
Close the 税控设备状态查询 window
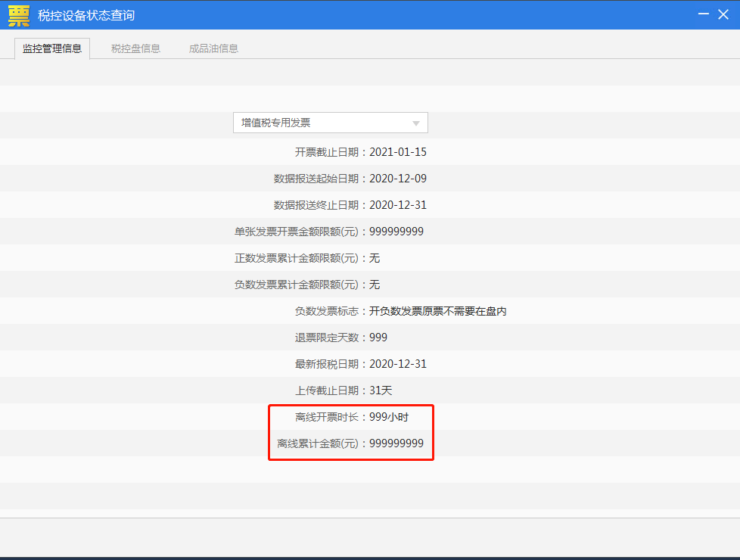[723, 14]
